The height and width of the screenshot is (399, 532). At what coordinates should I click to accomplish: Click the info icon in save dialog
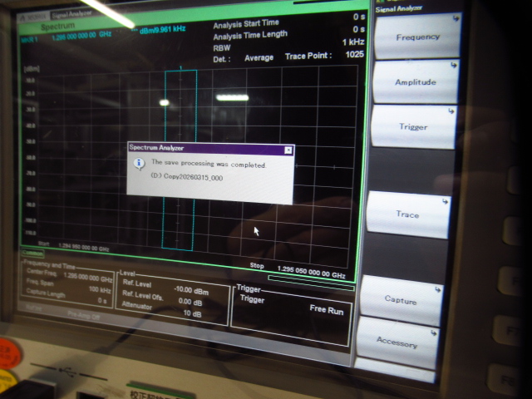139,165
